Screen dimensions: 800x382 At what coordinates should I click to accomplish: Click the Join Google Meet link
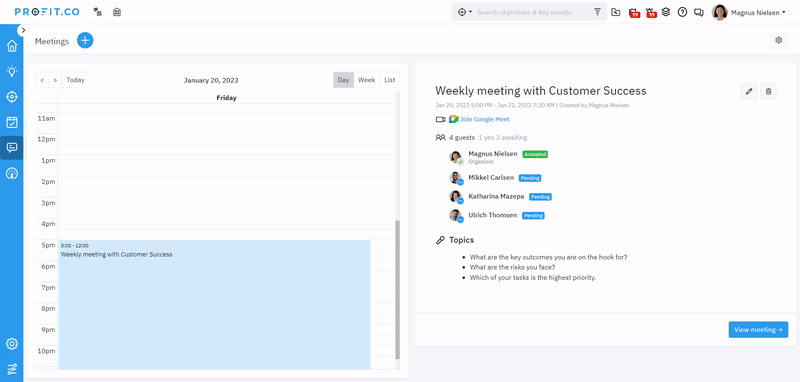[x=485, y=119]
